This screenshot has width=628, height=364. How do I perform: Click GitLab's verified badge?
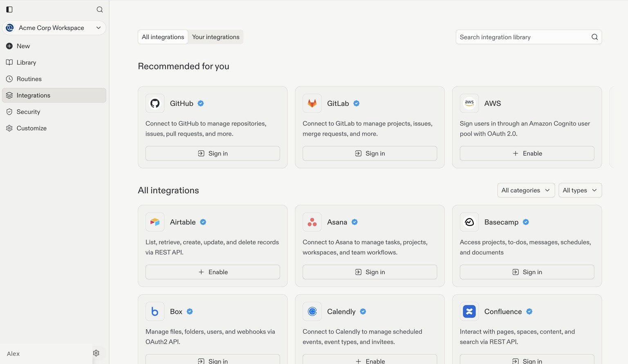357,103
